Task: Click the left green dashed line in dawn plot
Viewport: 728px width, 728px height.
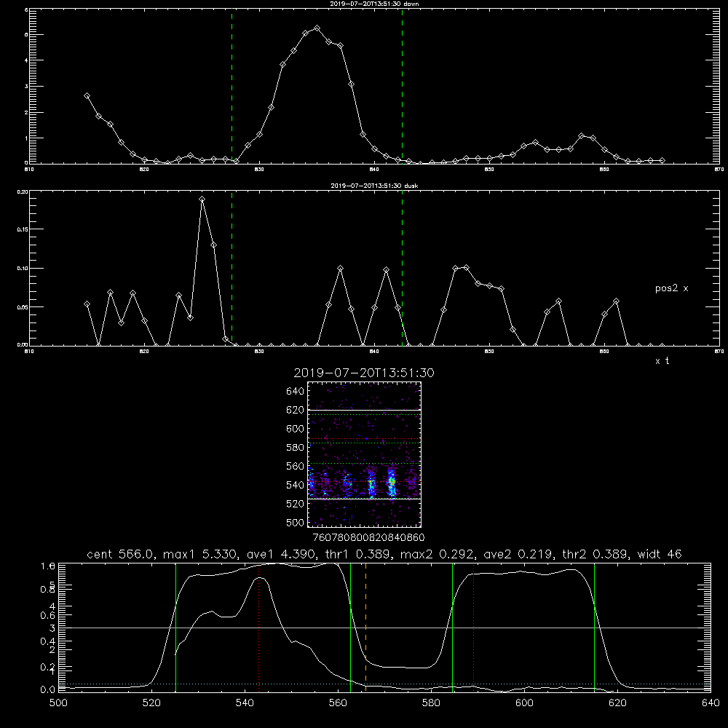Action: [232, 87]
